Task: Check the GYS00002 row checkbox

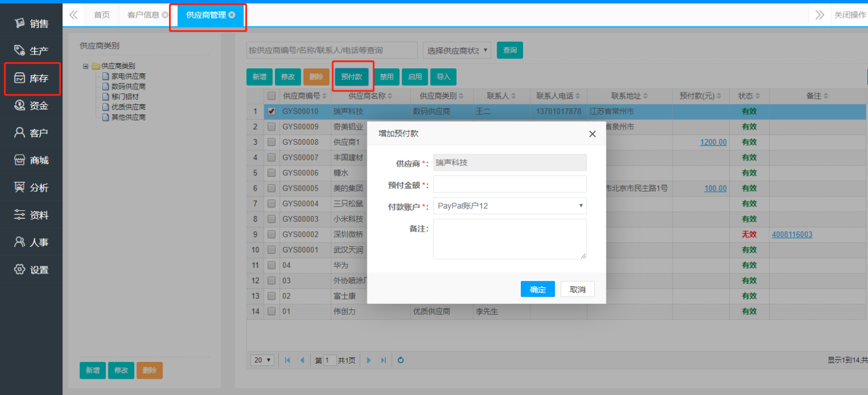Action: coord(271,235)
